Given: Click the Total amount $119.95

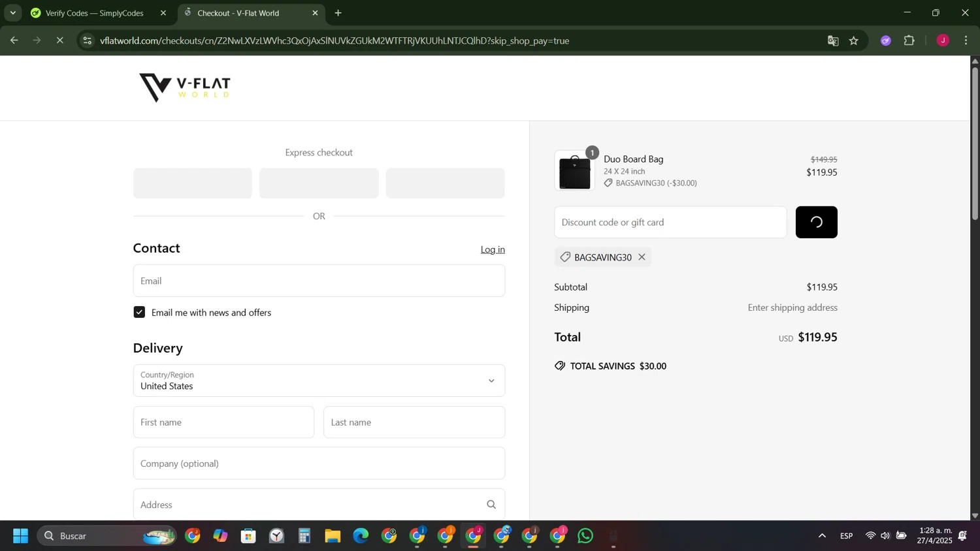Looking at the screenshot, I should coord(817,338).
